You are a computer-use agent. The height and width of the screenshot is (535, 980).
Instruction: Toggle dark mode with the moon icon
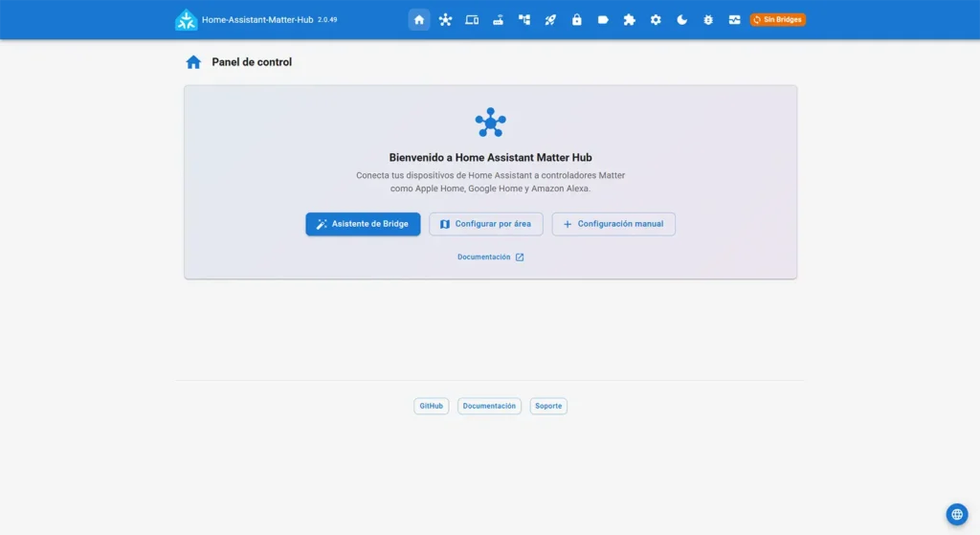tap(681, 20)
